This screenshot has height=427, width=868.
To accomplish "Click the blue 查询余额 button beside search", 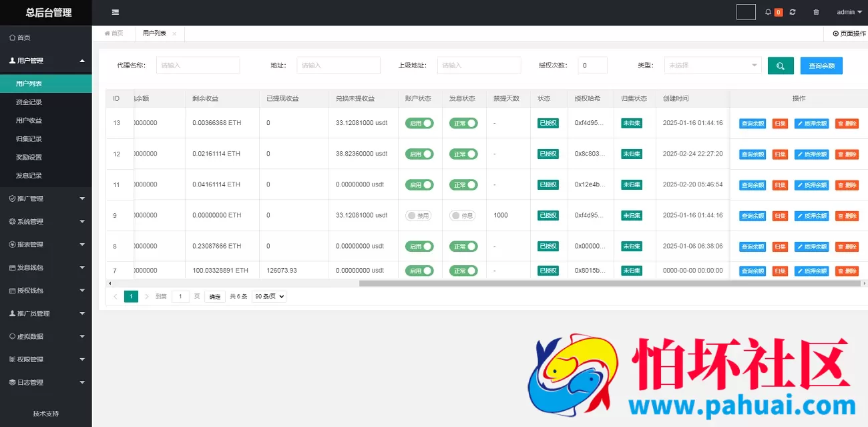I will pos(821,65).
